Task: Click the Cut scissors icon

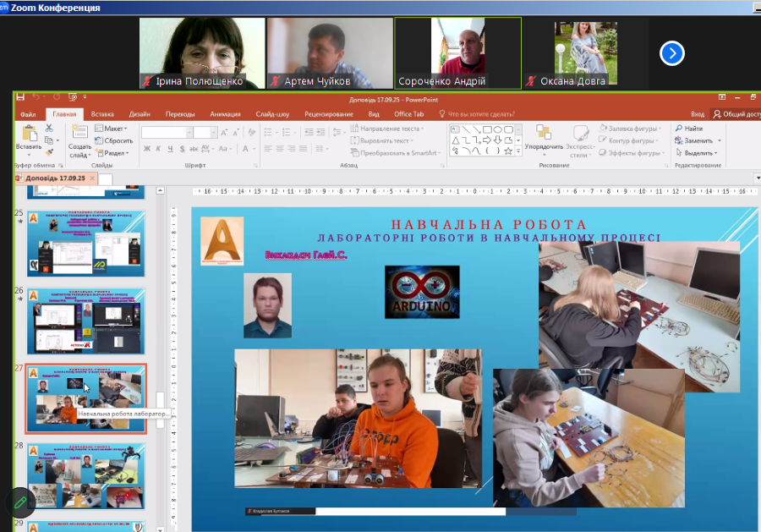Action: pos(49,129)
